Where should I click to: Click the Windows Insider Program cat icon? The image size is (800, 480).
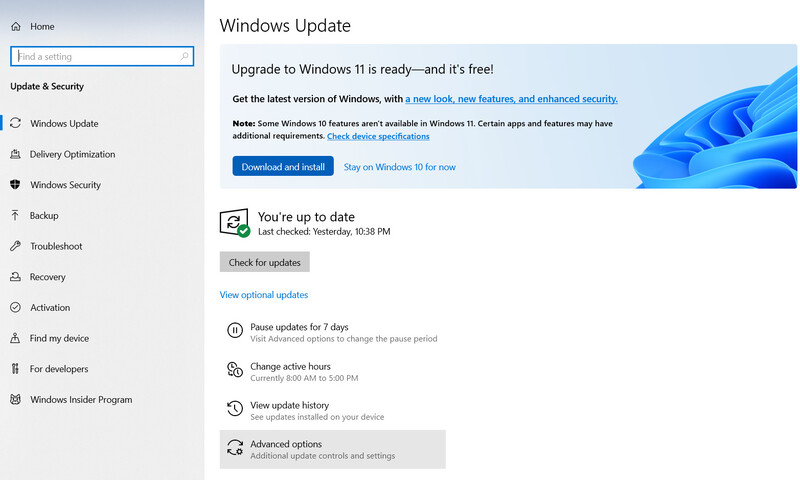coord(15,399)
